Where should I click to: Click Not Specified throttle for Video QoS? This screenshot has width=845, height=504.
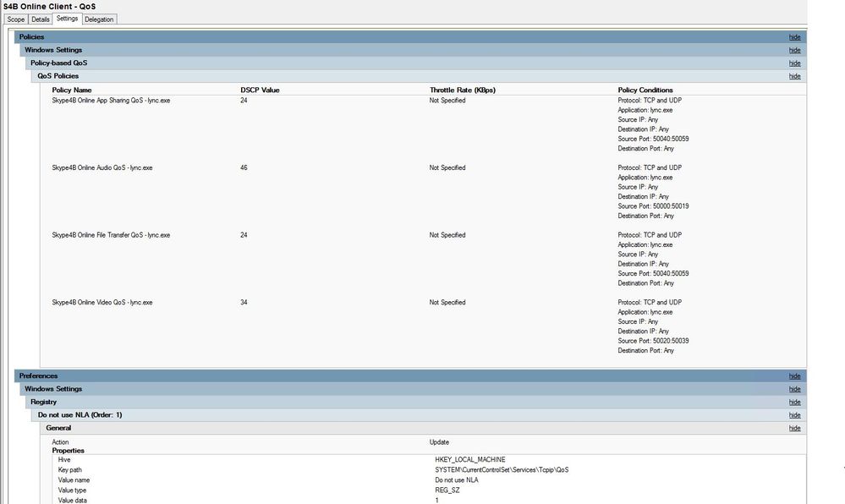point(447,303)
